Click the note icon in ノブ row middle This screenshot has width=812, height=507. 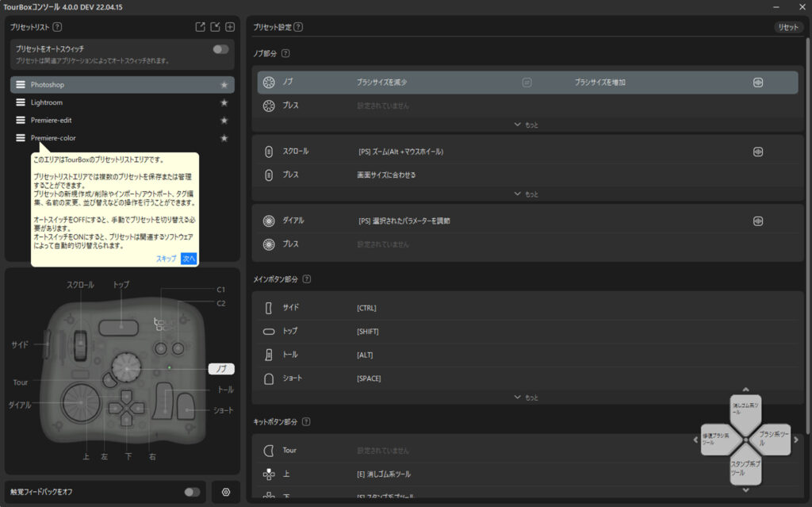pos(527,83)
